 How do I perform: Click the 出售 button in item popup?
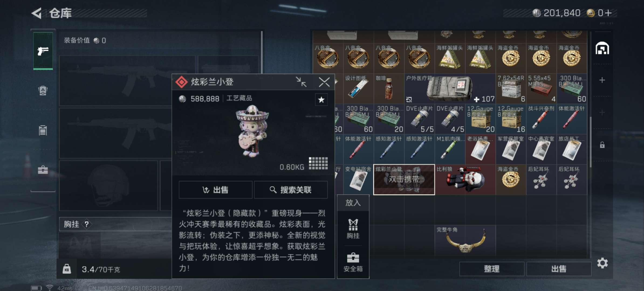point(215,190)
